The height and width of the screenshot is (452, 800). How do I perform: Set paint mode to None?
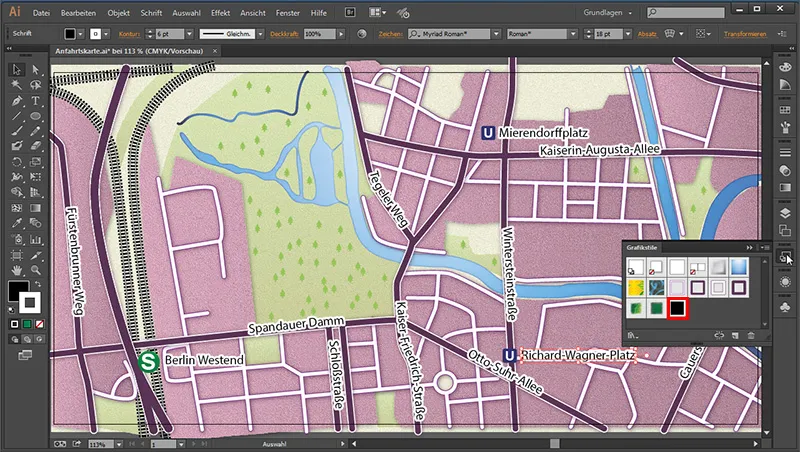point(39,324)
